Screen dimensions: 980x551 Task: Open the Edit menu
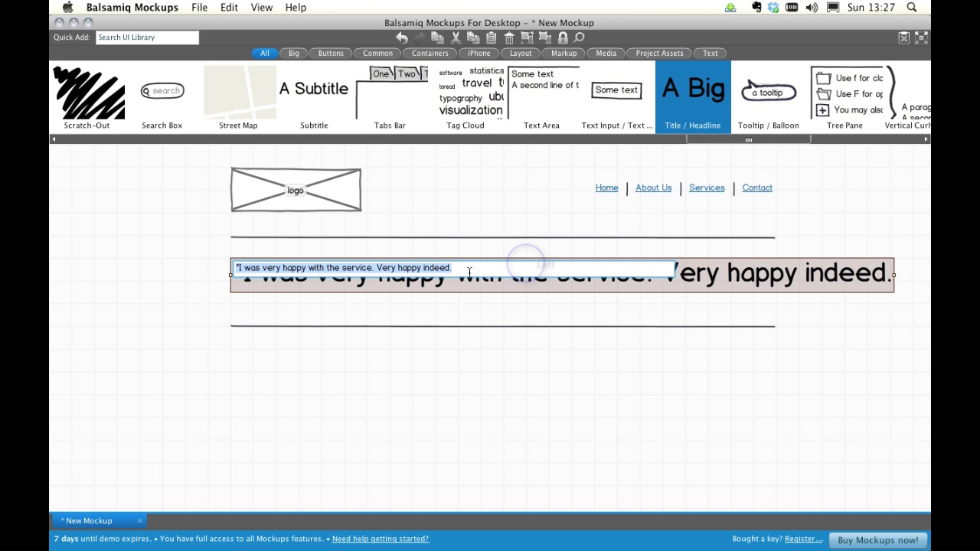point(229,7)
